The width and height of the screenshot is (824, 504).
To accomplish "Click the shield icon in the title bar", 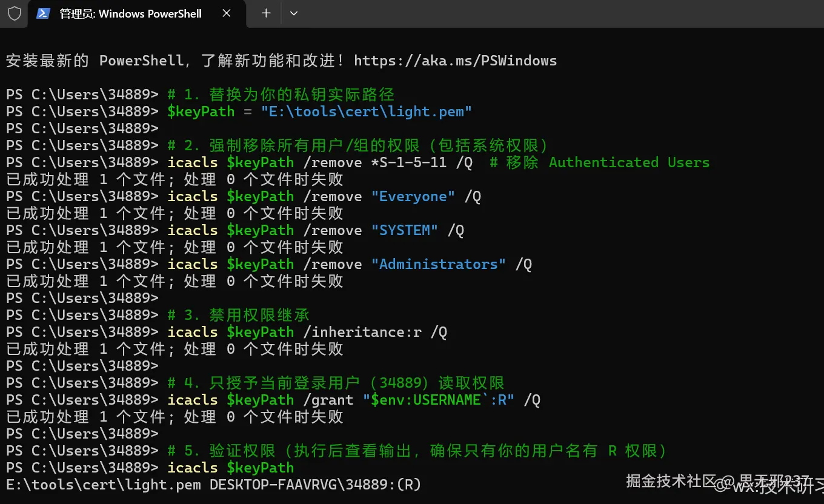I will pos(14,13).
